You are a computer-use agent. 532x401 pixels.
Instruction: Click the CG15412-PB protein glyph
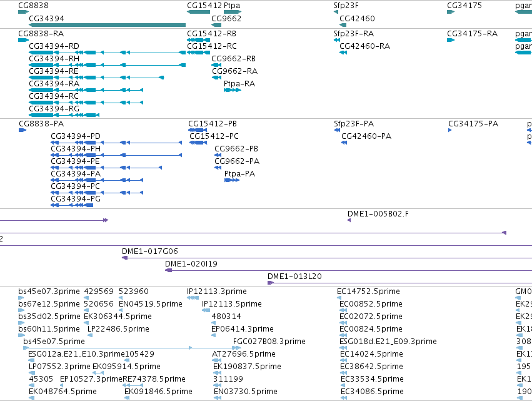pyautogui.click(x=198, y=130)
